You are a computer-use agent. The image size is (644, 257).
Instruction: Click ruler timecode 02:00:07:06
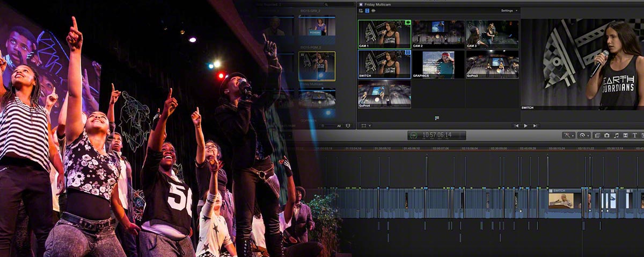pyautogui.click(x=441, y=148)
